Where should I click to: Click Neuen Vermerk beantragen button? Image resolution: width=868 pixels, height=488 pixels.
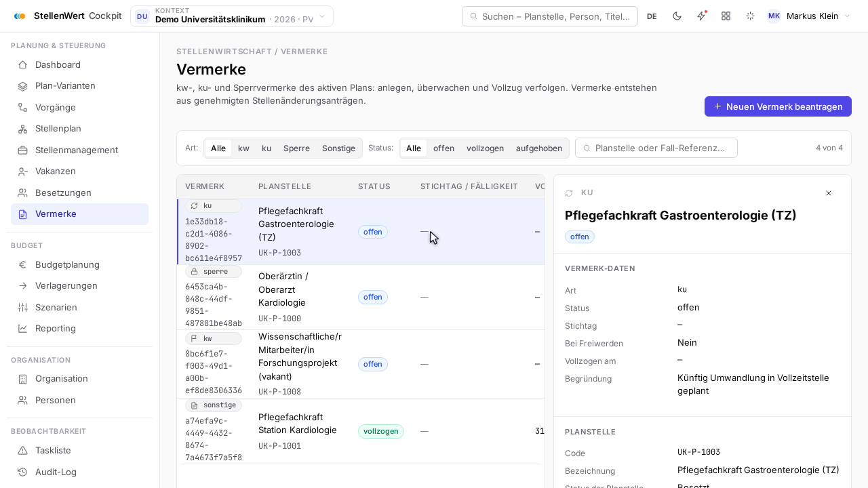click(778, 106)
